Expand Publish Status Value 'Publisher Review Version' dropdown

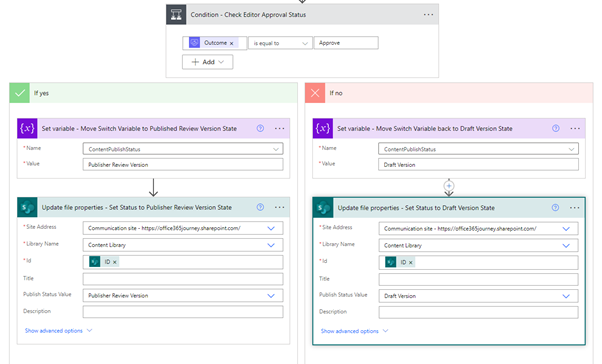tap(271, 296)
